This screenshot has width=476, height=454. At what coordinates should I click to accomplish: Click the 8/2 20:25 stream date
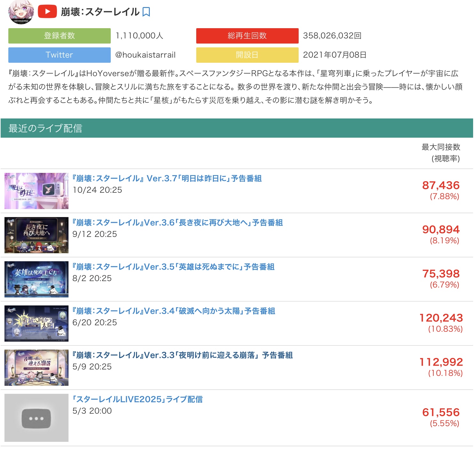point(92,278)
